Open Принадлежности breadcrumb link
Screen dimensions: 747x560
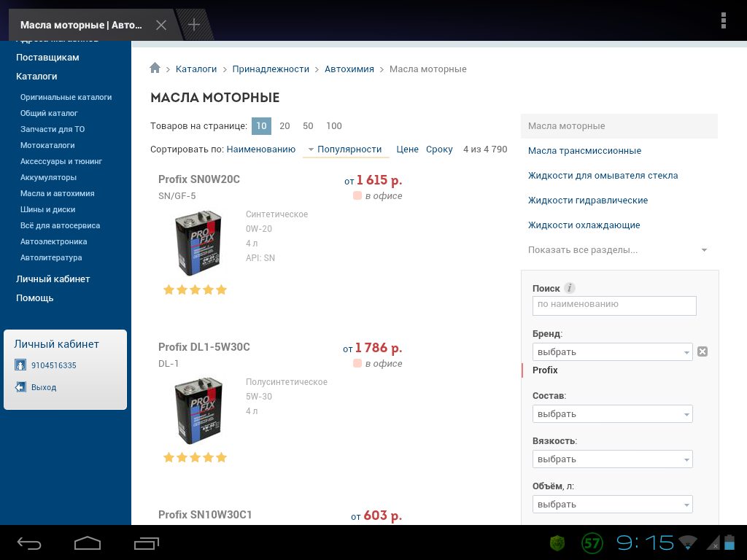[x=271, y=69]
